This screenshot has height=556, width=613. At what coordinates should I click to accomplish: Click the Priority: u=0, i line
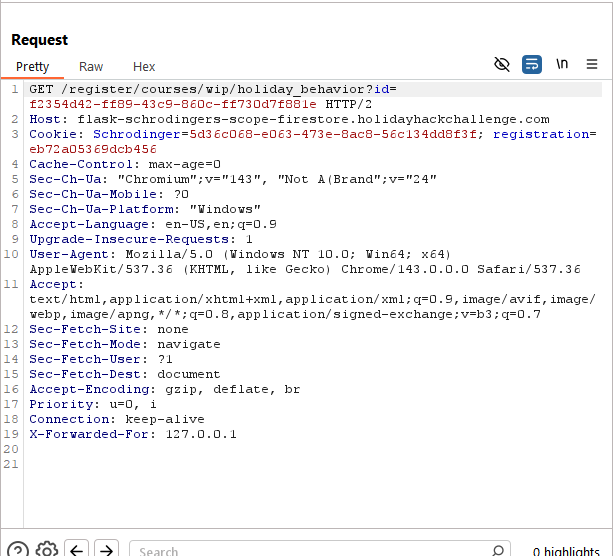point(93,404)
